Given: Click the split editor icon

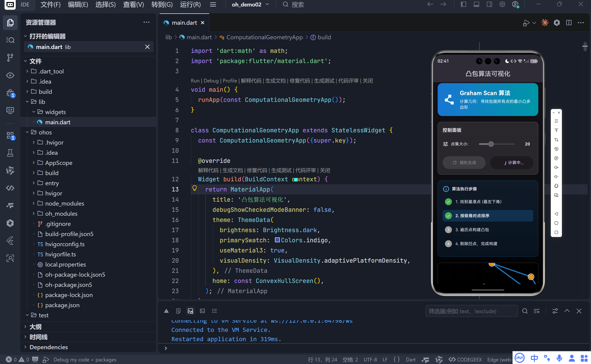Looking at the screenshot, I should point(569,23).
